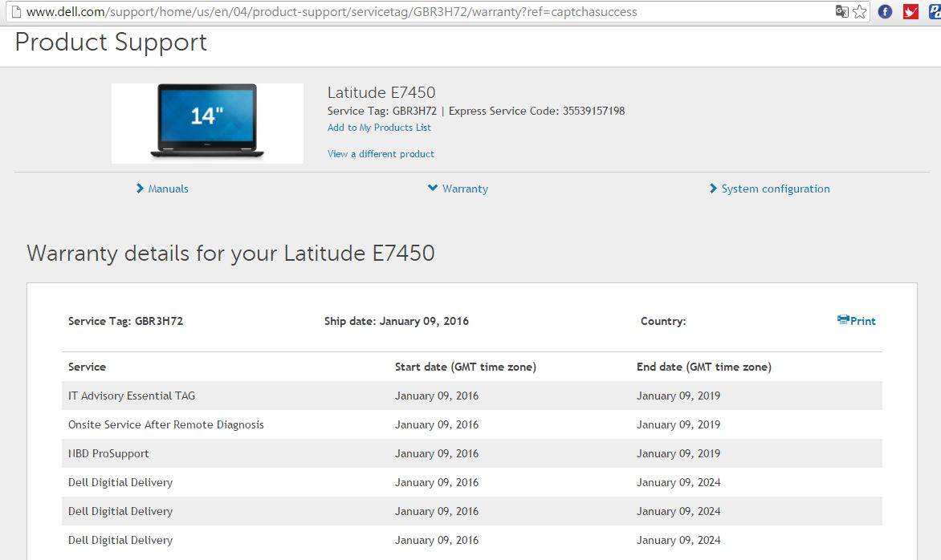Image resolution: width=941 pixels, height=560 pixels.
Task: Bookmark this page with the star icon
Action: click(x=859, y=11)
